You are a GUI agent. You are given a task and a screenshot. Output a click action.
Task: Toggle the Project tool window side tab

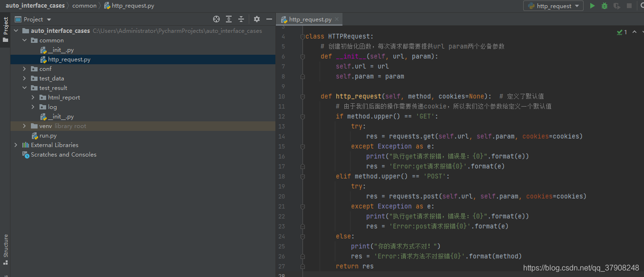click(x=5, y=30)
